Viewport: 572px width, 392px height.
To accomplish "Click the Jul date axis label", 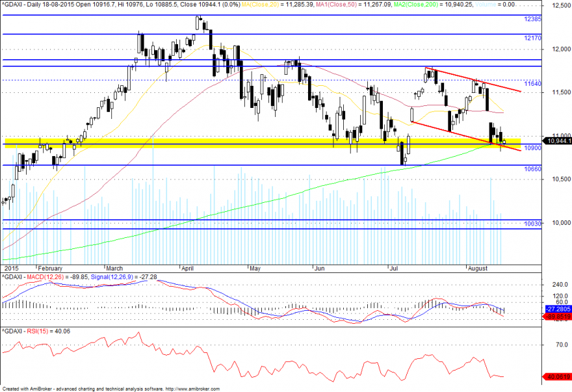I will [394, 268].
